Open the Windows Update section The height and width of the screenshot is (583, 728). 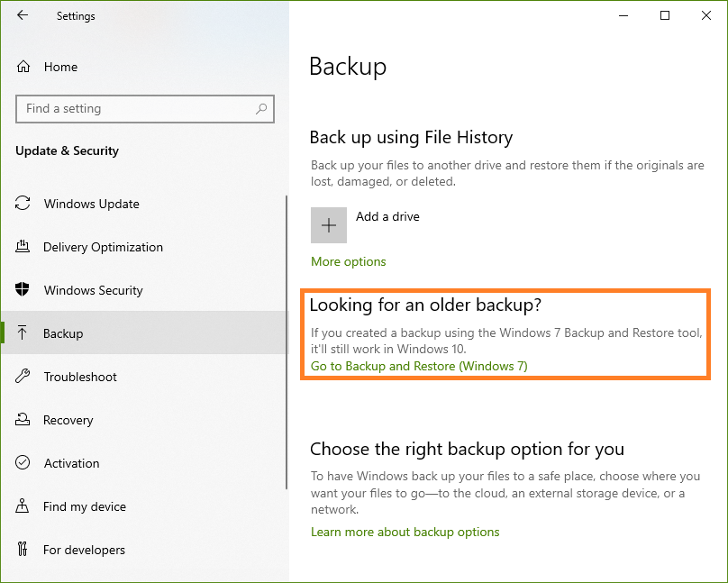click(x=144, y=204)
